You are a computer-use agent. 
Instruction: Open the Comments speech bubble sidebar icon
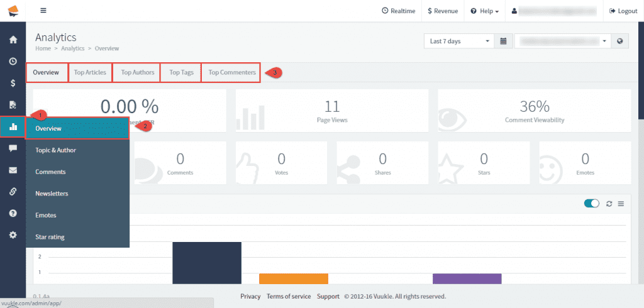click(x=13, y=148)
